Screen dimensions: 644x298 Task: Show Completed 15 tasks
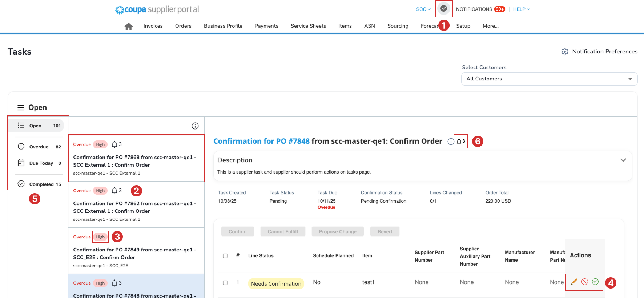click(x=39, y=184)
